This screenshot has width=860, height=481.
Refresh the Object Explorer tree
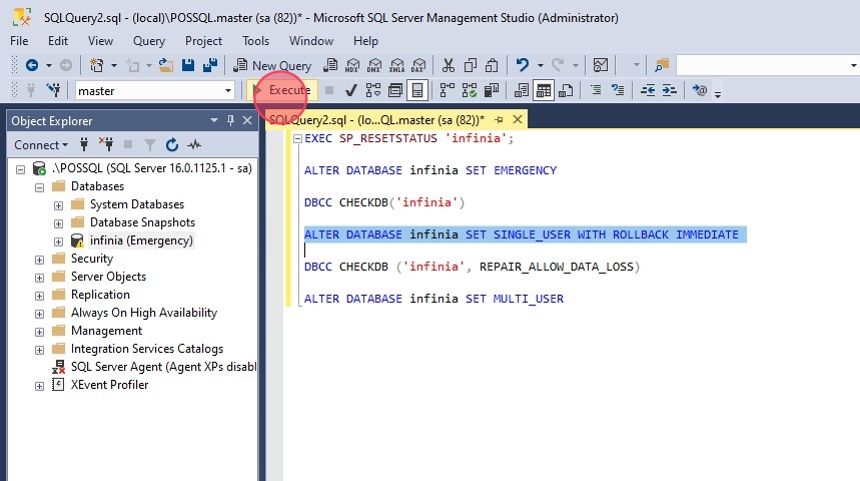(172, 145)
